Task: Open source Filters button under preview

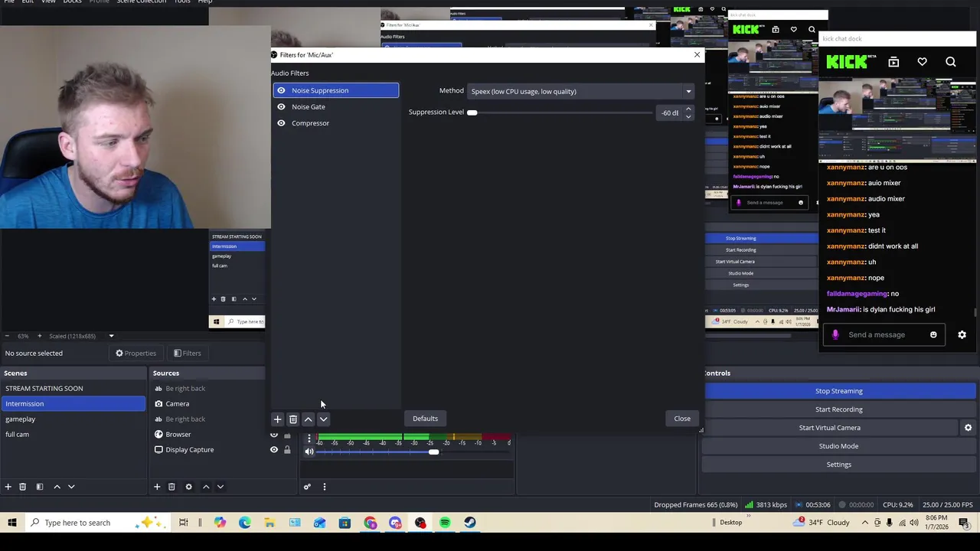Action: (x=187, y=354)
